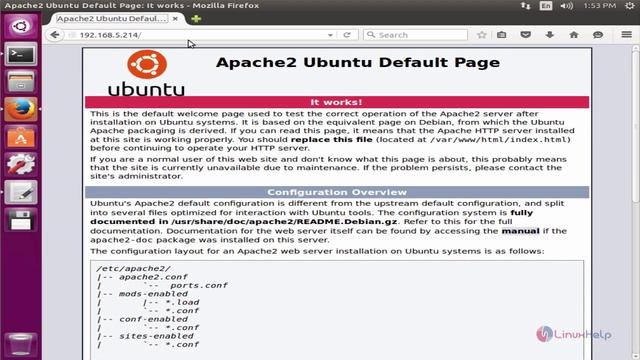Click the network indicator in panel
Image resolution: width=640 pixels, height=360 pixels.
pyautogui.click(x=526, y=6)
